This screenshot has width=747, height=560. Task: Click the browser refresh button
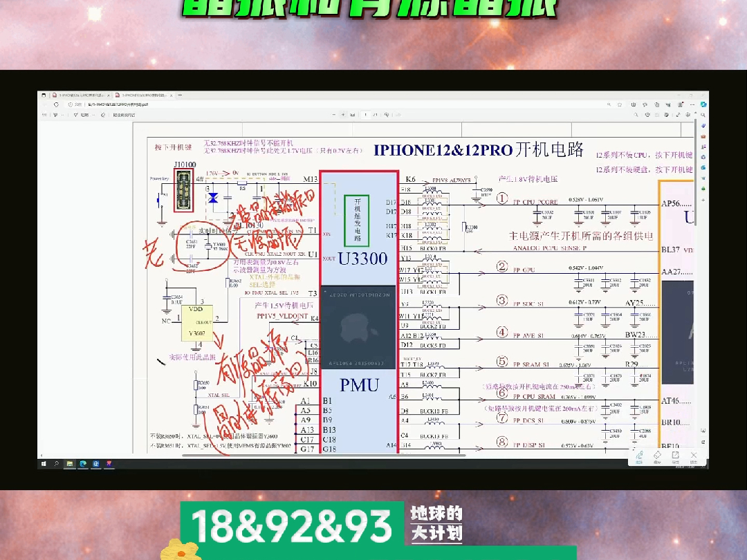tap(56, 104)
